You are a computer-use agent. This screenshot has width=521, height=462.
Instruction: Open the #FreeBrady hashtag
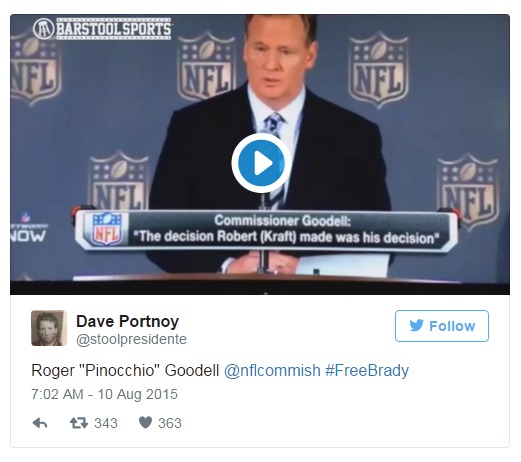[x=367, y=371]
